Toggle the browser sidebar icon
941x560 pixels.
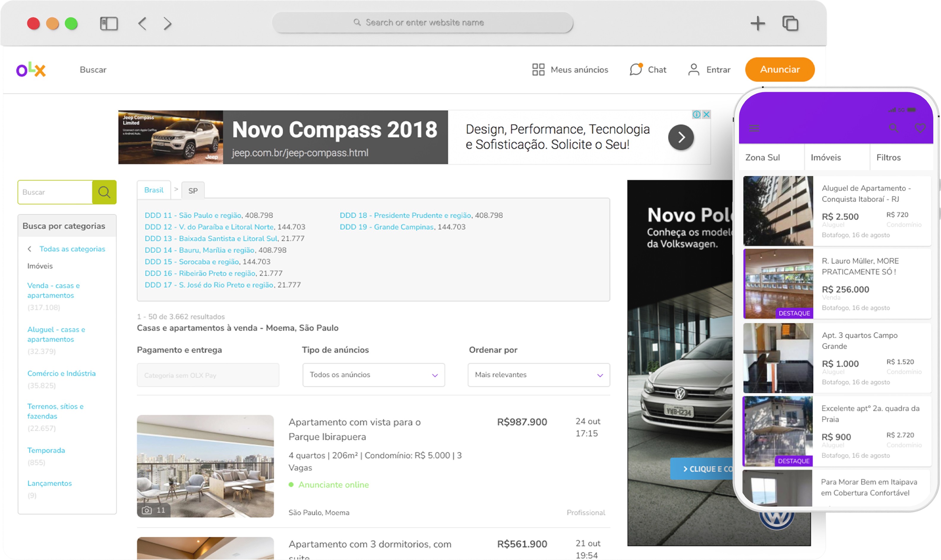click(109, 23)
